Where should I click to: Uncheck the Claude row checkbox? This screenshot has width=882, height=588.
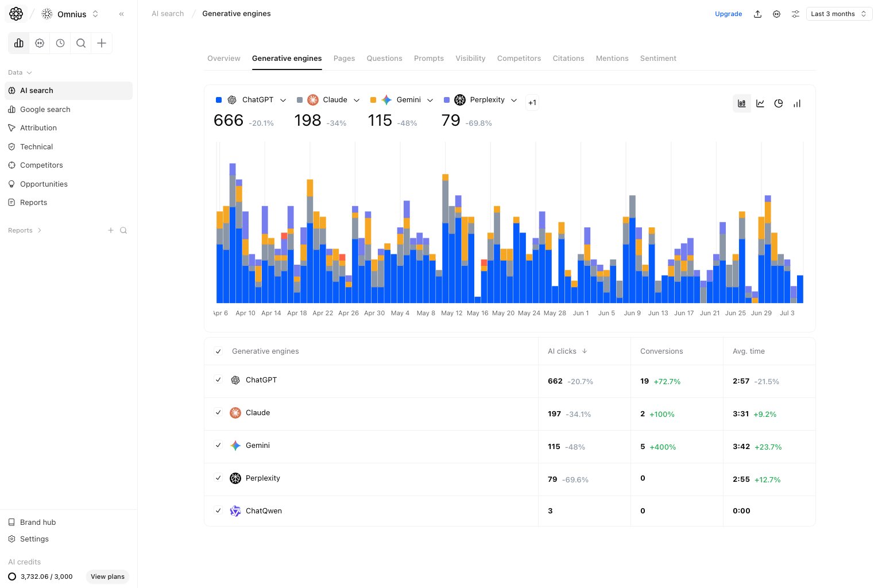[218, 412]
